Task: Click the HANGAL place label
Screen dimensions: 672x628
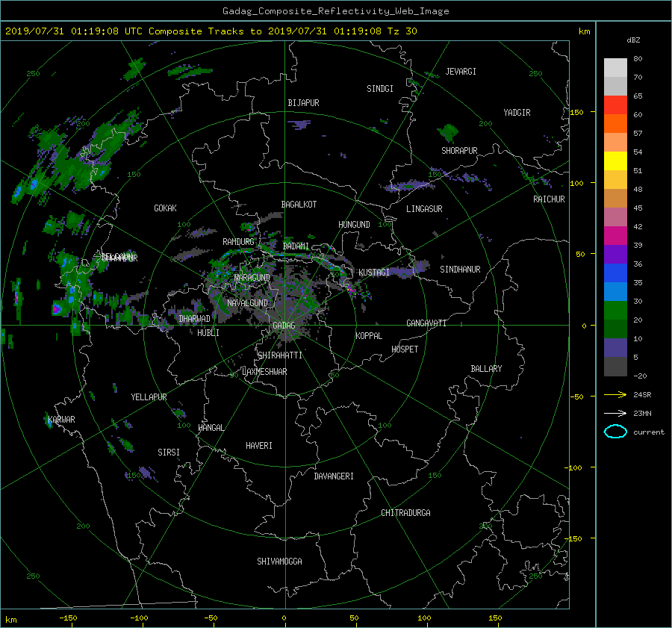Action: pyautogui.click(x=211, y=428)
